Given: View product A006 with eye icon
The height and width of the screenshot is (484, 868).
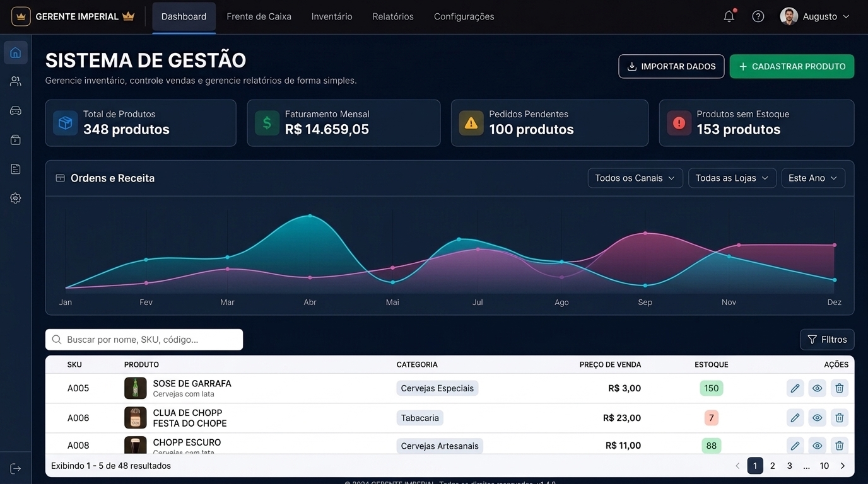Looking at the screenshot, I should pos(818,418).
